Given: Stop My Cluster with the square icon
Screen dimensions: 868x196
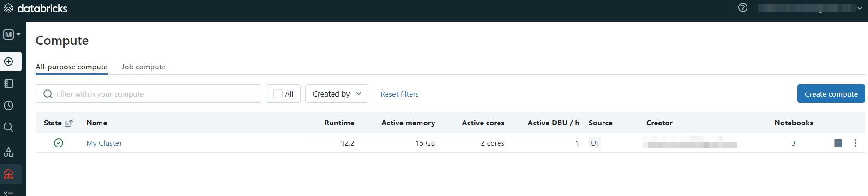Looking at the screenshot, I should (x=838, y=143).
